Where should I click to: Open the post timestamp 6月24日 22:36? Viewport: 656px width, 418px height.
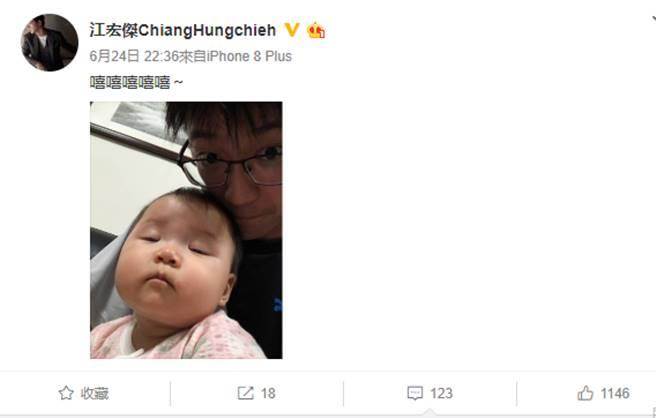coord(134,56)
